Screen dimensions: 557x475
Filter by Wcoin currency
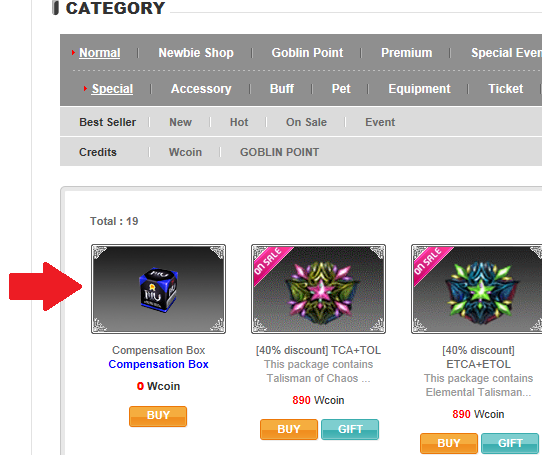pyautogui.click(x=185, y=152)
